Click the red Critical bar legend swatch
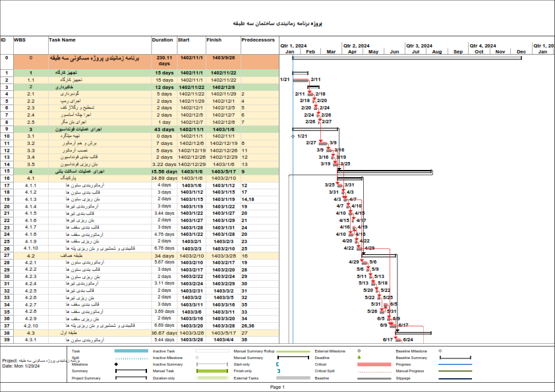Viewport: 555px width, 392px height. [x=374, y=364]
